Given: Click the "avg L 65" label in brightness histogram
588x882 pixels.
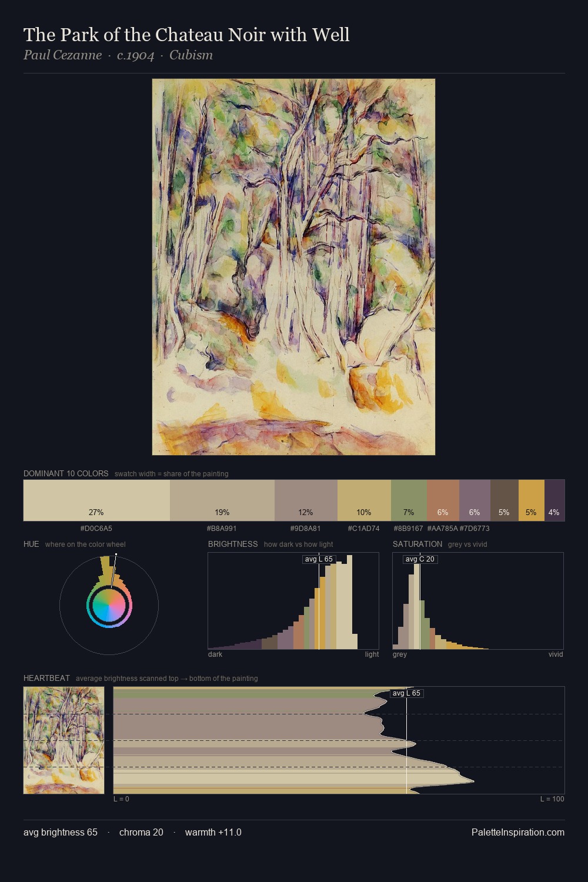Looking at the screenshot, I should tap(319, 559).
